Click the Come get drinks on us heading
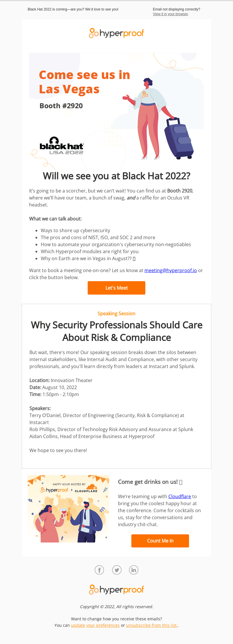 tap(150, 482)
